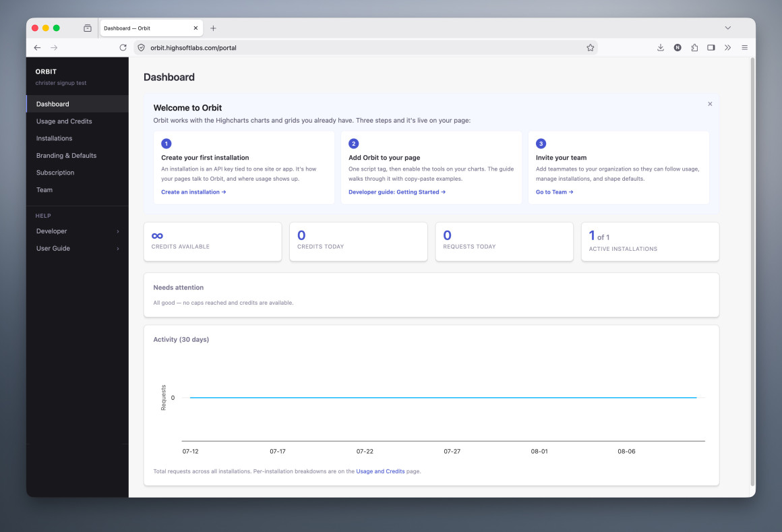Follow the Go to Team link
This screenshot has width=782, height=532.
(x=555, y=192)
